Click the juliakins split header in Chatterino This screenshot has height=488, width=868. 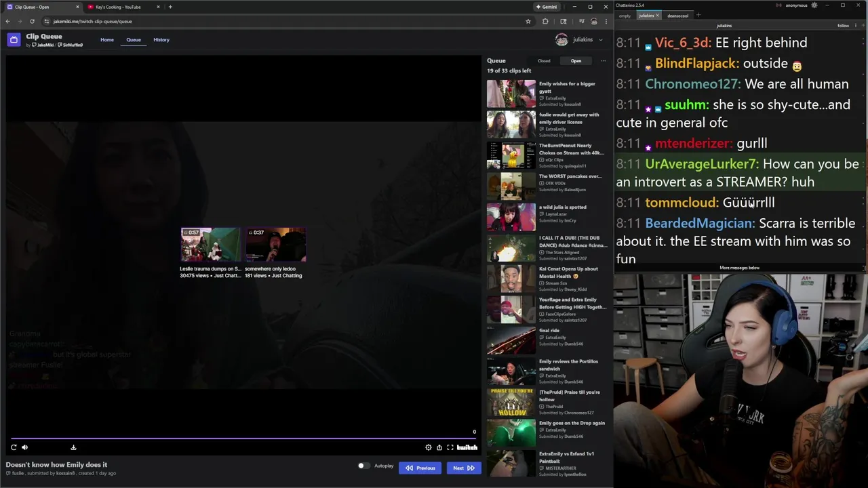(724, 26)
